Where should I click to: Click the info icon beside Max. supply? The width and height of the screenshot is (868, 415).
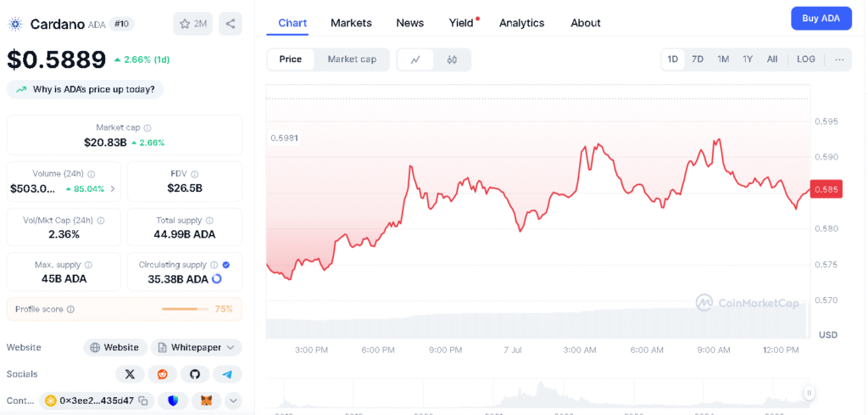pos(88,265)
